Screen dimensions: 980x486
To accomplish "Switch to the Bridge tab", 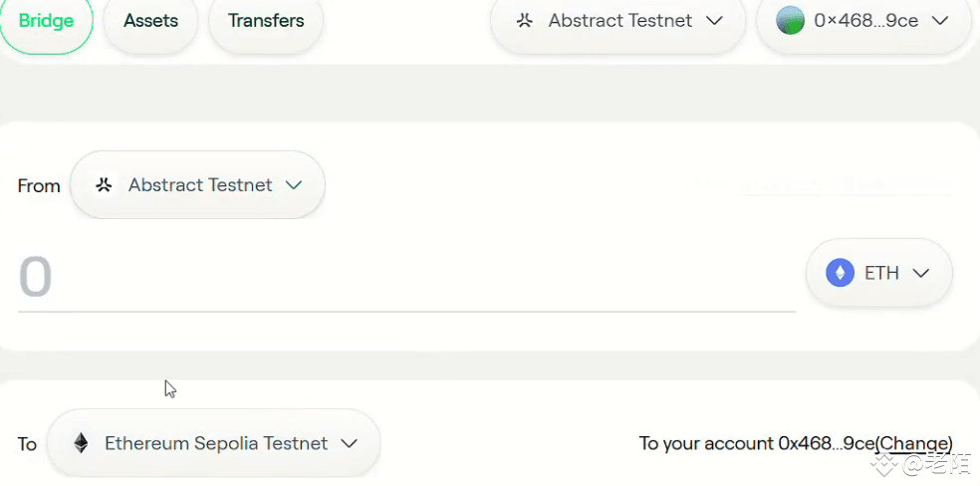I will [x=46, y=21].
